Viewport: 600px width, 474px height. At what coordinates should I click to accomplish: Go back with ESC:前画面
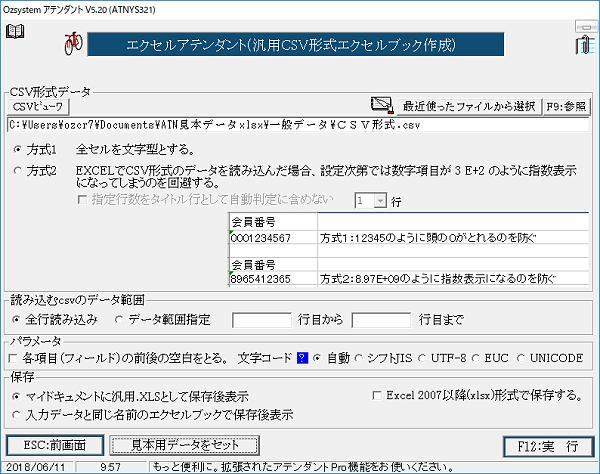[x=55, y=445]
